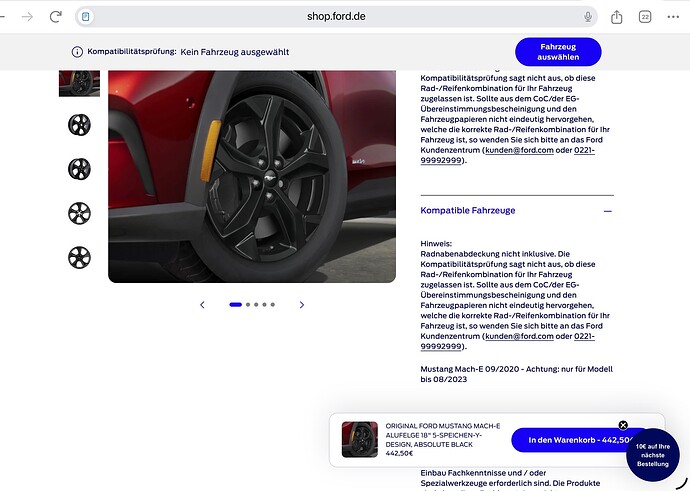Call upper 0221-99992999 phone link

coord(584,150)
